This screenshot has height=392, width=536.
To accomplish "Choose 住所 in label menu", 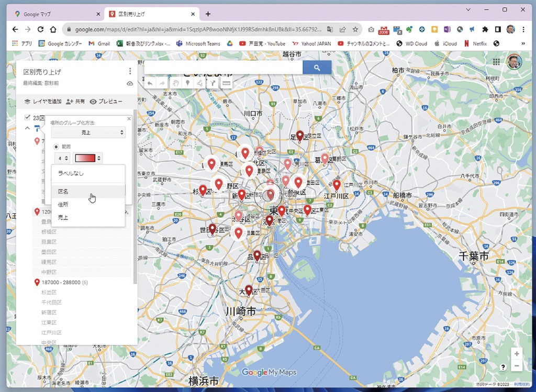I will click(88, 204).
